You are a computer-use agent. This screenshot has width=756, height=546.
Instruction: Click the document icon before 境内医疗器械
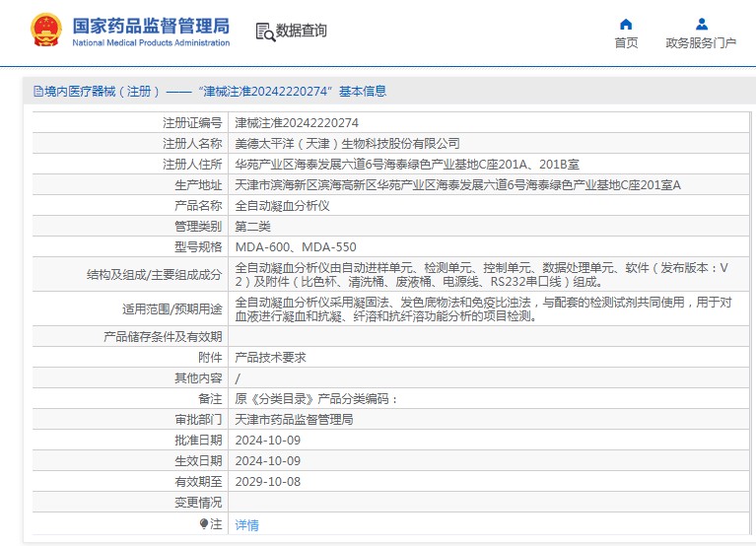click(38, 91)
